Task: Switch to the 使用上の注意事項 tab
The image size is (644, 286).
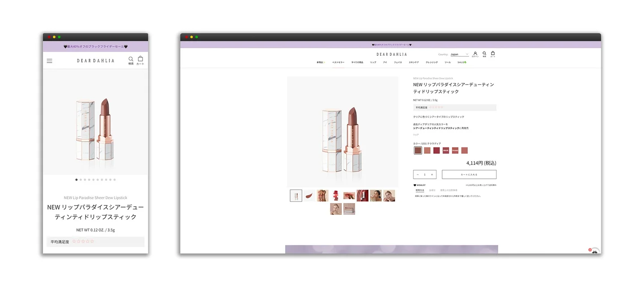Action: pyautogui.click(x=449, y=191)
